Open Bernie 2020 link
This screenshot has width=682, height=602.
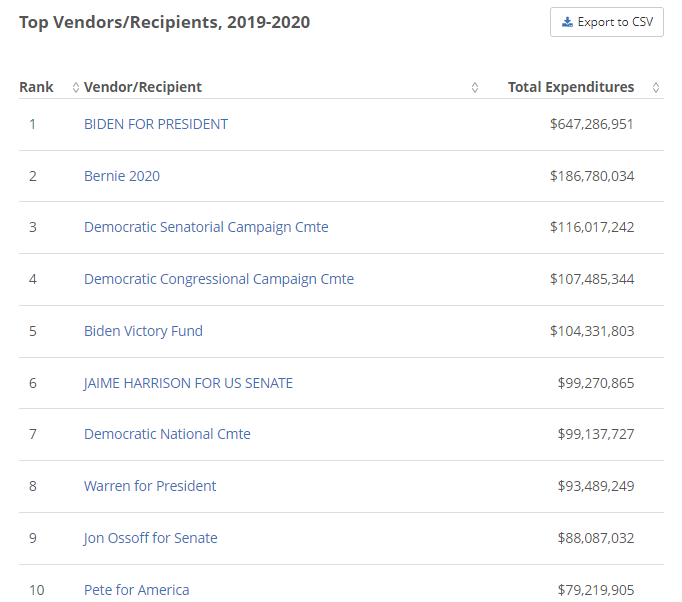122,176
